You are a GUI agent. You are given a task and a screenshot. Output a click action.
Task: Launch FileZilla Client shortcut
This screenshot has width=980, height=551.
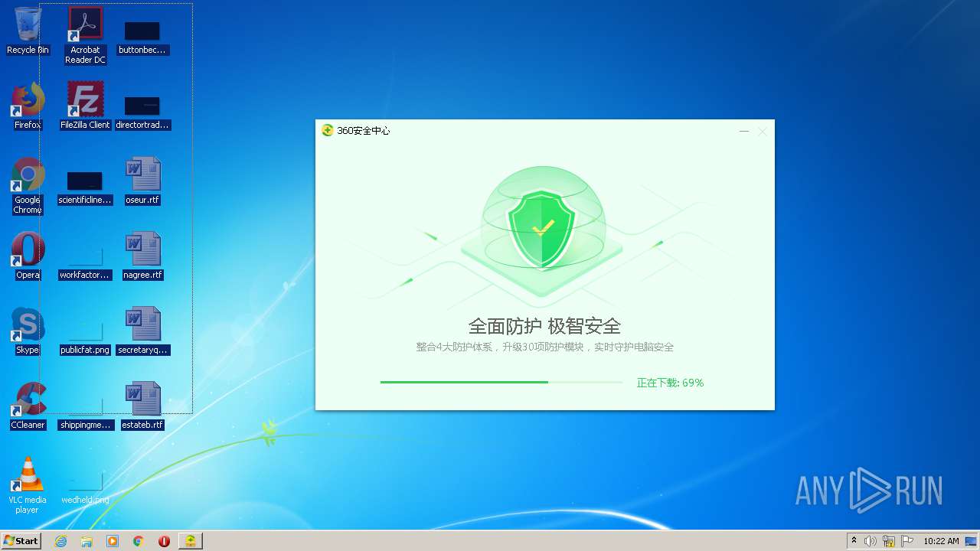coord(85,106)
